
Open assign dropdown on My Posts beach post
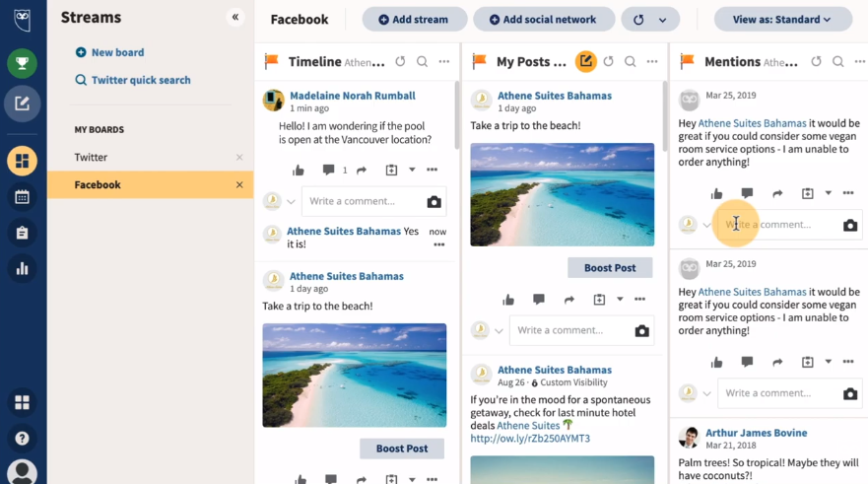pos(620,299)
